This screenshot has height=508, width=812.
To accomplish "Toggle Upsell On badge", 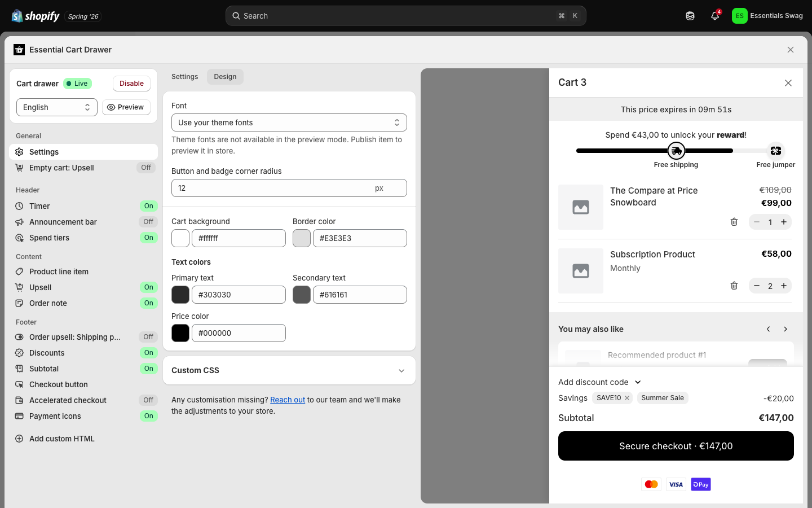I will 149,287.
